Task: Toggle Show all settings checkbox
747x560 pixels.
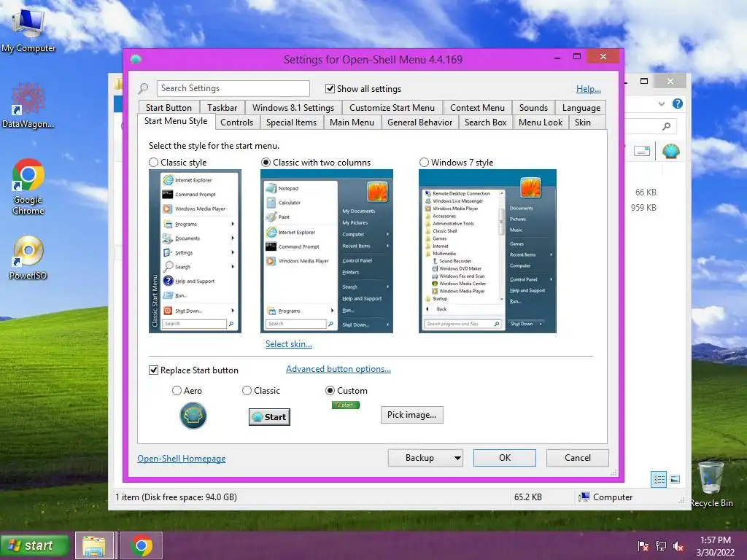Action: point(330,88)
